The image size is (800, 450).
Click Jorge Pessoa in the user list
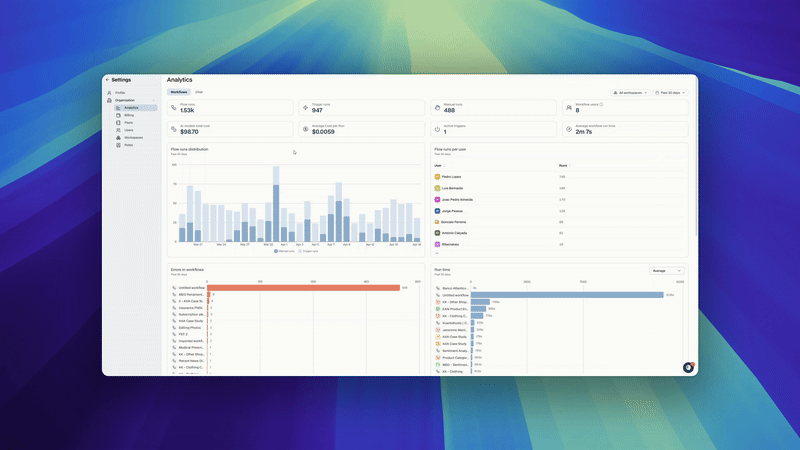point(452,211)
